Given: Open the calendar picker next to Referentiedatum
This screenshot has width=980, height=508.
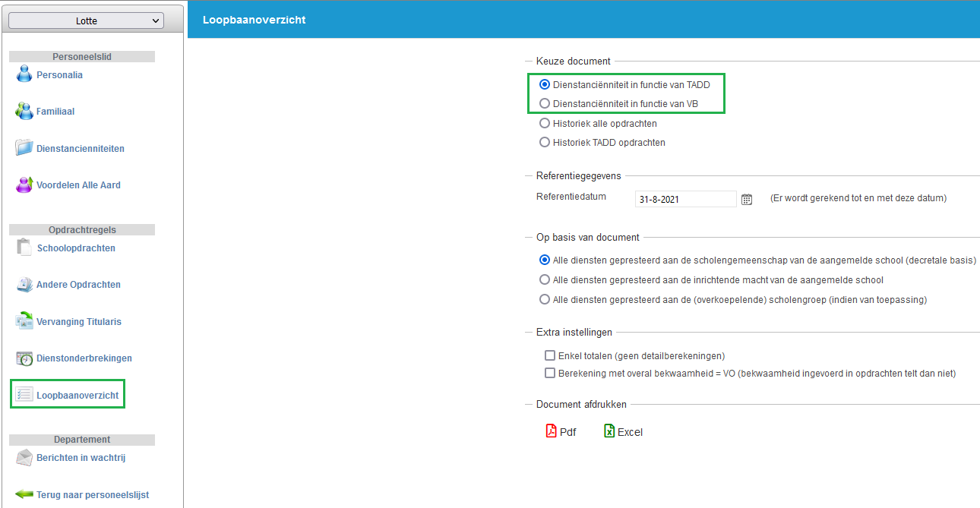Looking at the screenshot, I should click(747, 199).
